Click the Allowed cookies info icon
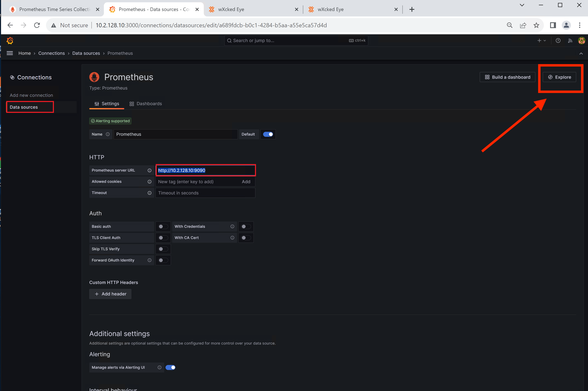The height and width of the screenshot is (391, 588). 150,182
